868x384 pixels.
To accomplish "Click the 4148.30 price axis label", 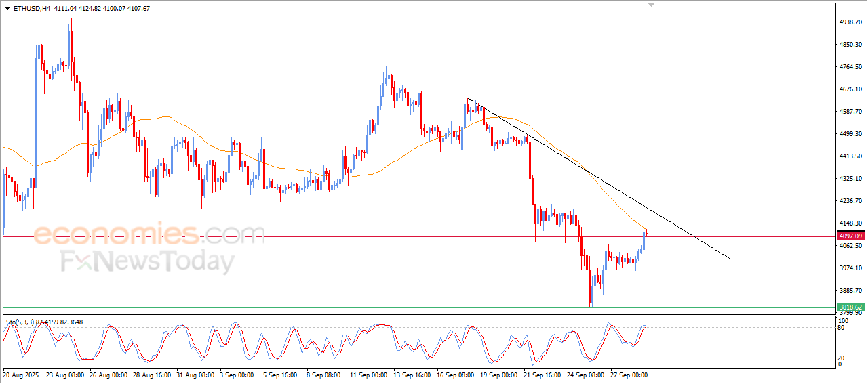I will [x=852, y=223].
